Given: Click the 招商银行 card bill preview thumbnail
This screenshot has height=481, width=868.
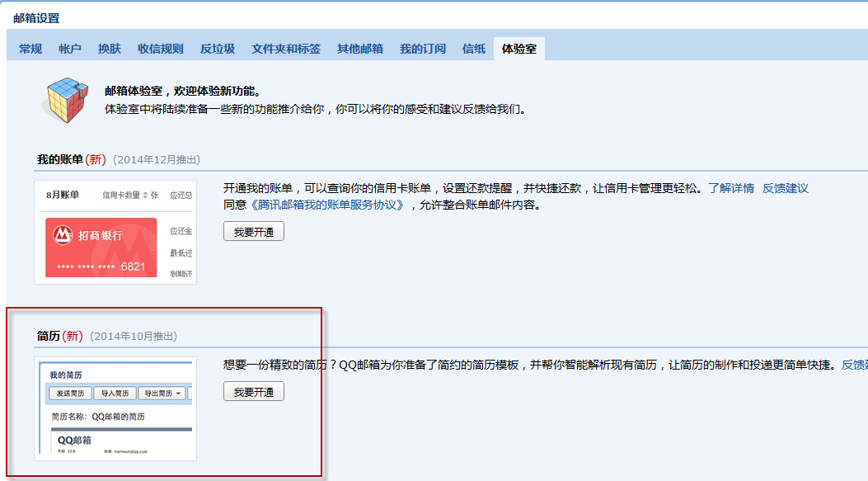Looking at the screenshot, I should (x=115, y=232).
